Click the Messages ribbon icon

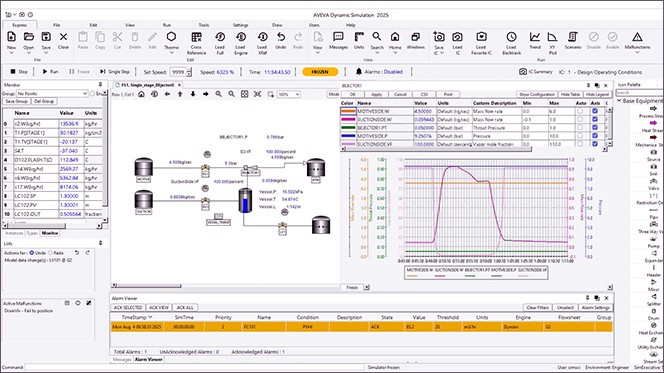[x=338, y=41]
